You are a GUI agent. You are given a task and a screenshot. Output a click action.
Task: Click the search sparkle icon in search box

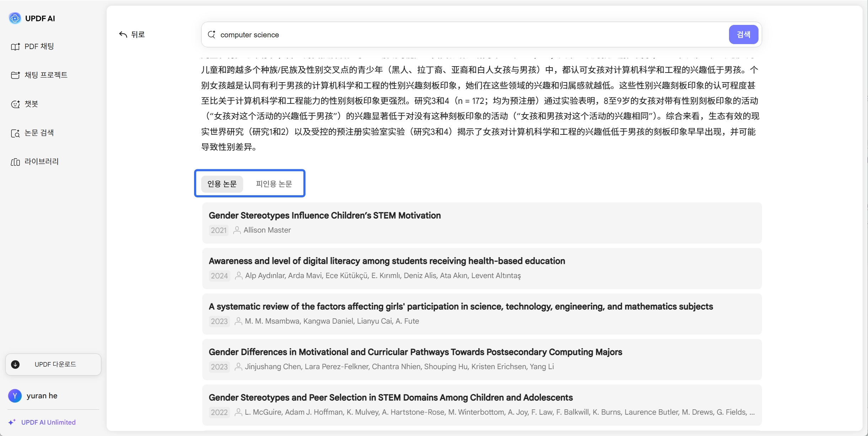211,34
